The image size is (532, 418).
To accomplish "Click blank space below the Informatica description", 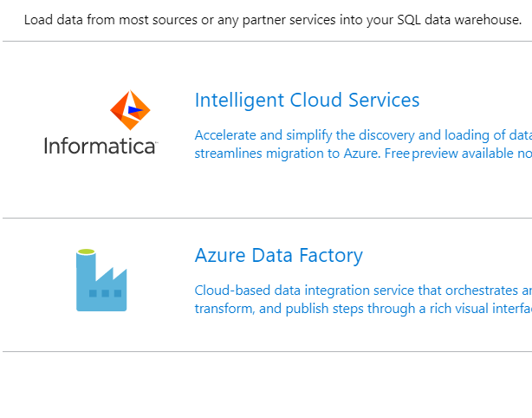I will point(363,188).
